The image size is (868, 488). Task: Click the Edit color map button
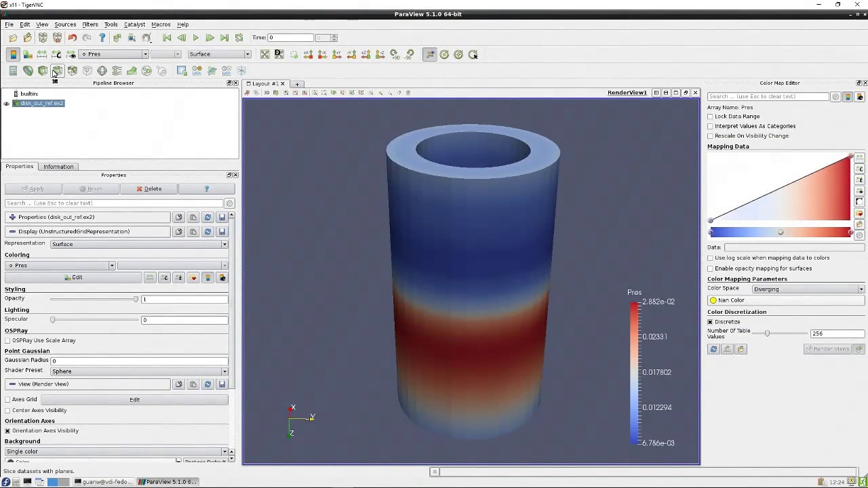click(x=73, y=278)
